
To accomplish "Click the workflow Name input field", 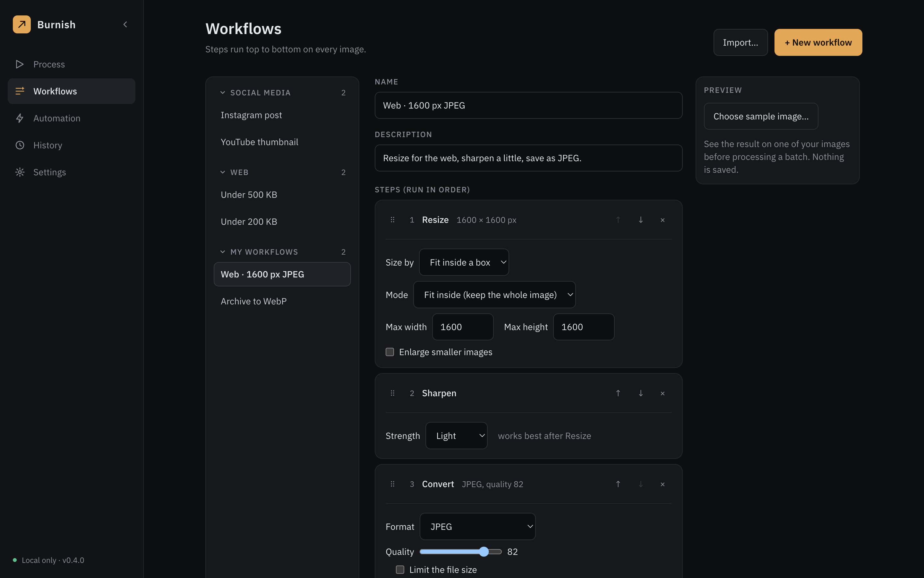I will tap(528, 105).
